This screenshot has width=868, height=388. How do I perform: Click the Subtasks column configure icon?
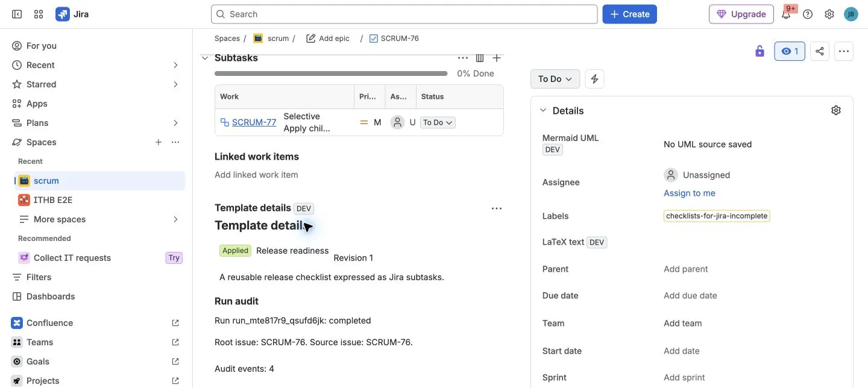pos(480,58)
